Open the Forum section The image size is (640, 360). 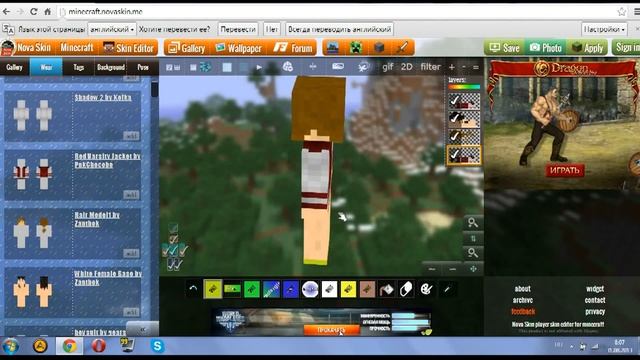[293, 48]
